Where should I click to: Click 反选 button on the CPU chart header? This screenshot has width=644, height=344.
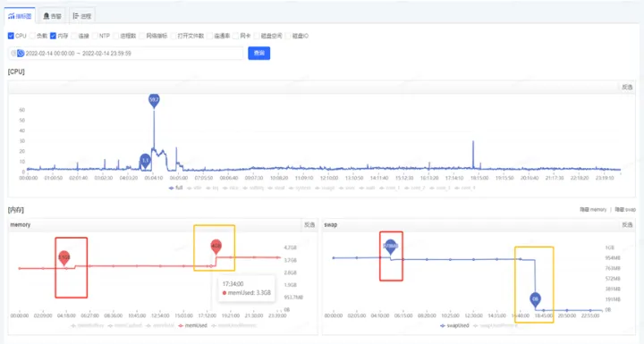pyautogui.click(x=627, y=87)
